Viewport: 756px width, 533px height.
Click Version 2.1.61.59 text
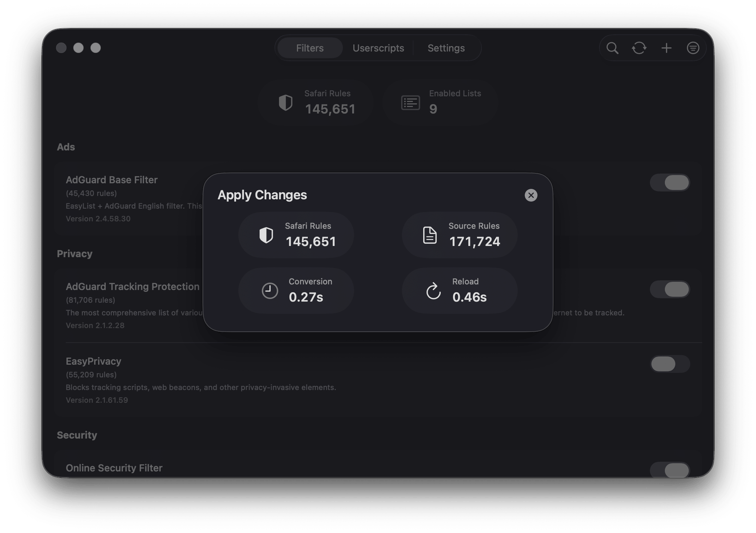click(x=97, y=400)
